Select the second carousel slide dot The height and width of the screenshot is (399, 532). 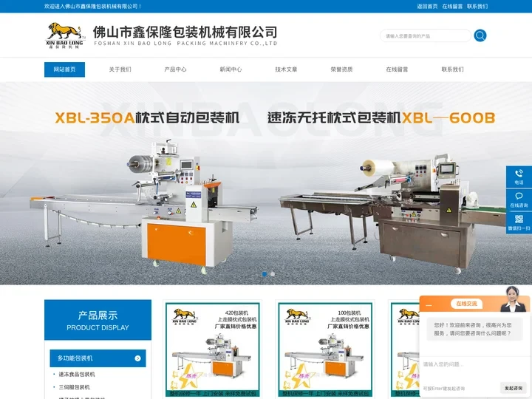[x=273, y=274]
